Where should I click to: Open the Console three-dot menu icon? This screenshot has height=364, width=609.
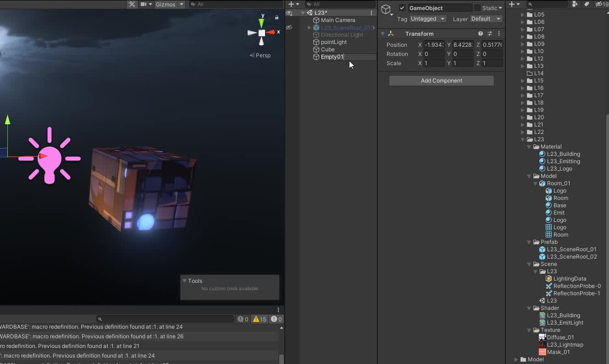pyautogui.click(x=278, y=309)
